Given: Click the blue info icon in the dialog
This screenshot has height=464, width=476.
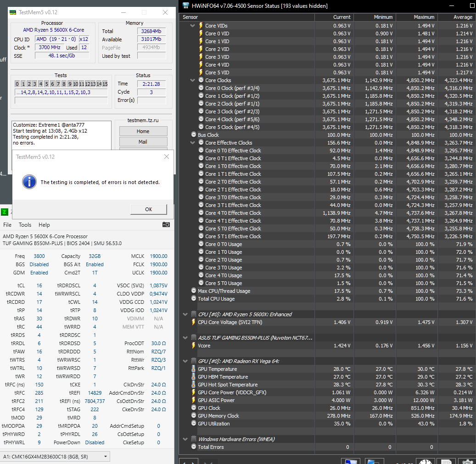Looking at the screenshot, I should [29, 182].
